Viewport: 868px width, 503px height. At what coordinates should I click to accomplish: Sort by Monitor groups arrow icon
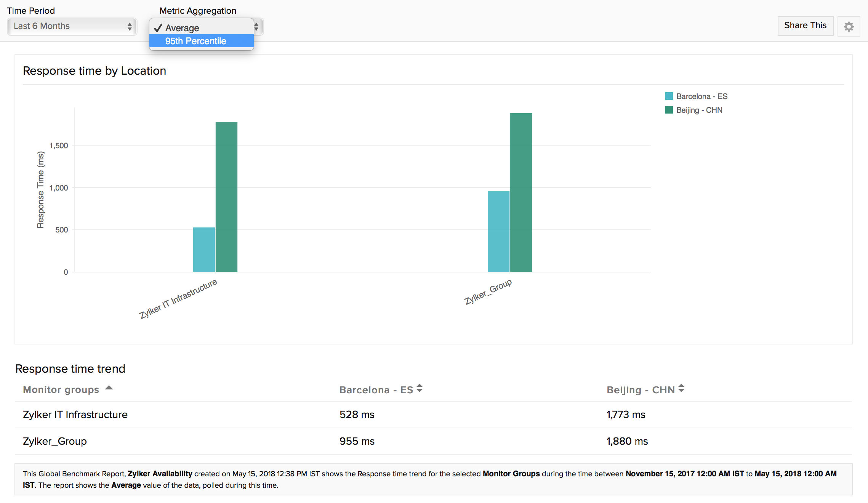click(x=109, y=388)
